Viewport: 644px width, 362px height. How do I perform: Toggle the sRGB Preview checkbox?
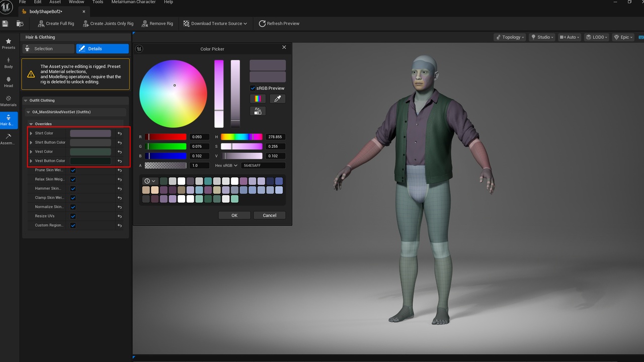253,88
